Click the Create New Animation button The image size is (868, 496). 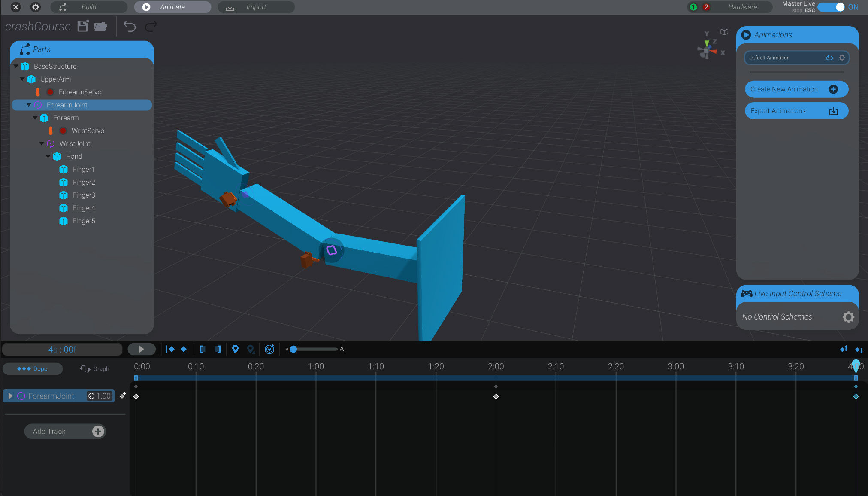point(796,89)
